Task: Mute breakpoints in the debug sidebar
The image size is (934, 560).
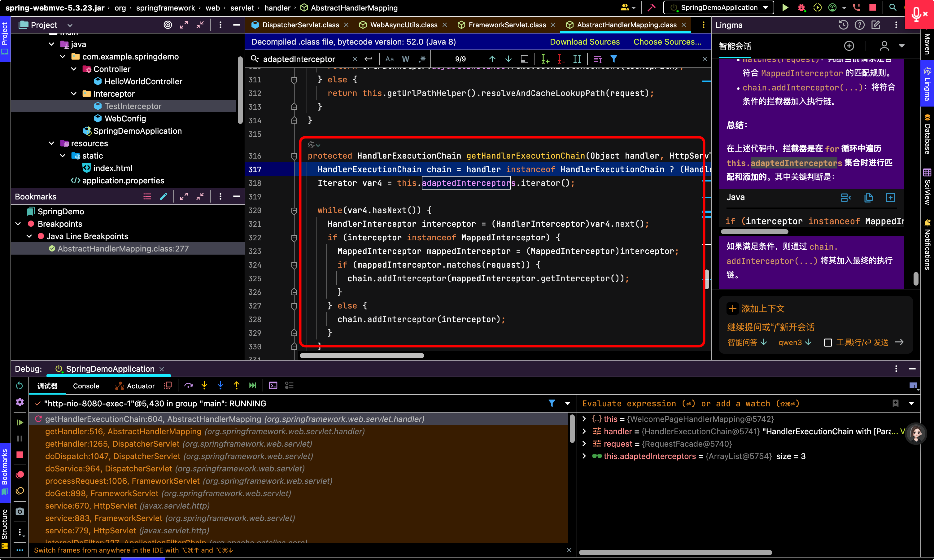Action: coord(20,491)
